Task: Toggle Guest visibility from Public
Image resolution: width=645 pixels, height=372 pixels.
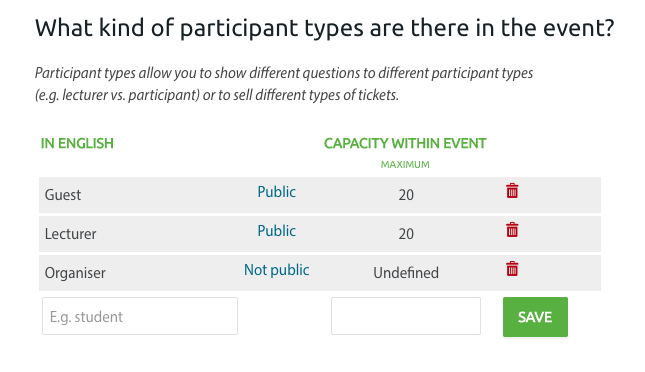Action: (276, 192)
